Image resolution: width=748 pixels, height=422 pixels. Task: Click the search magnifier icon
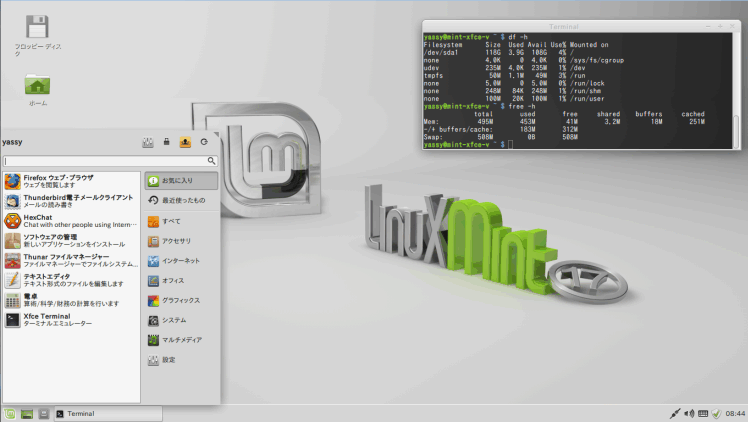tap(211, 161)
